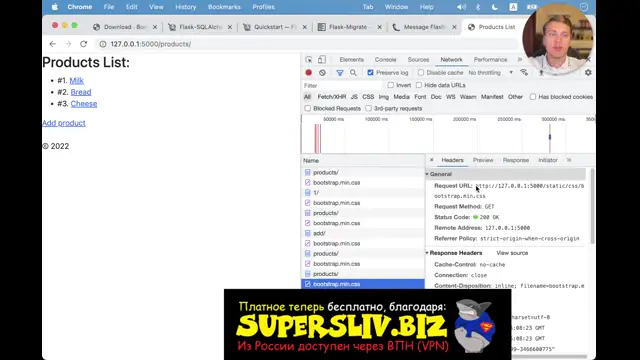Filter requests by Img type
This screenshot has width=640, height=360.
[x=384, y=97]
